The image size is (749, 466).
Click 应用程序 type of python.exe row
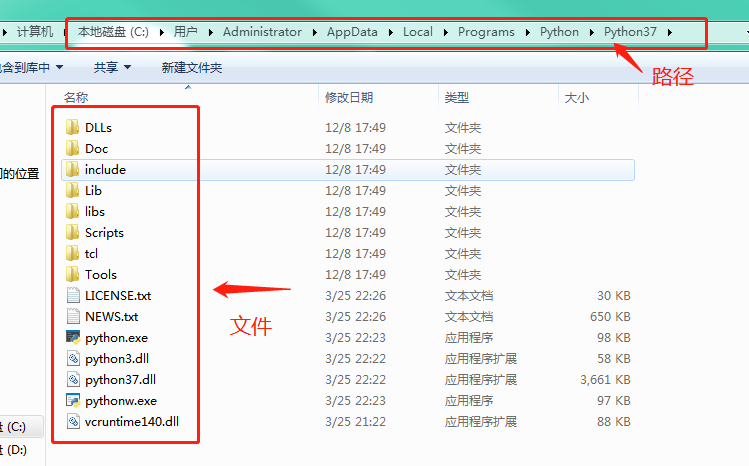pyautogui.click(x=469, y=338)
